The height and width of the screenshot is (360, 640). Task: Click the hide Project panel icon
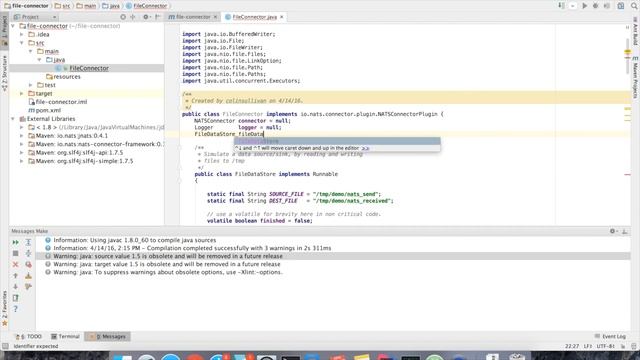pos(157,17)
